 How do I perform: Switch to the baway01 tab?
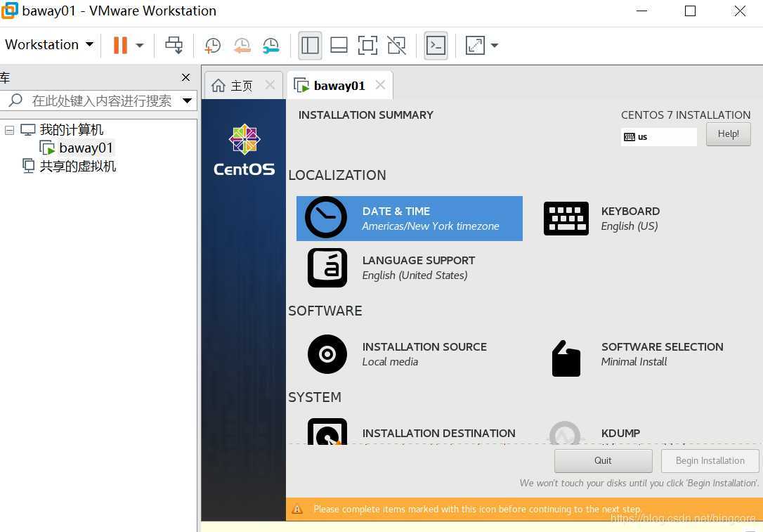[x=339, y=86]
